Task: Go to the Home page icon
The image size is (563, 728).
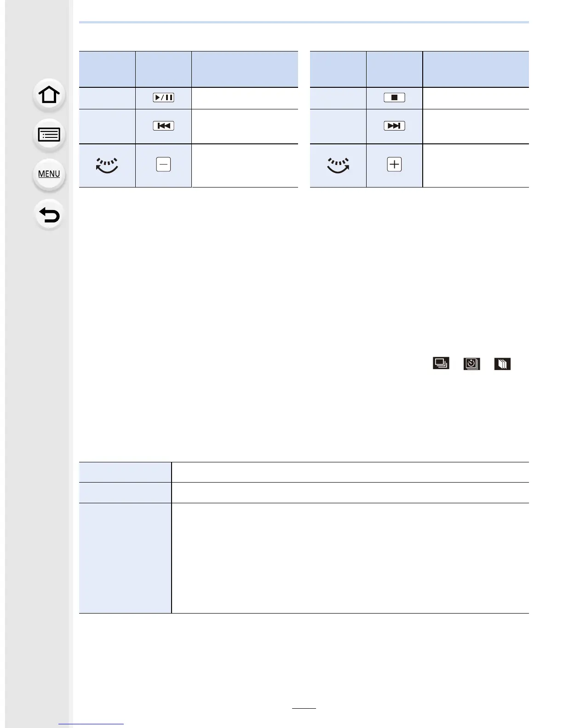Action: [x=49, y=95]
